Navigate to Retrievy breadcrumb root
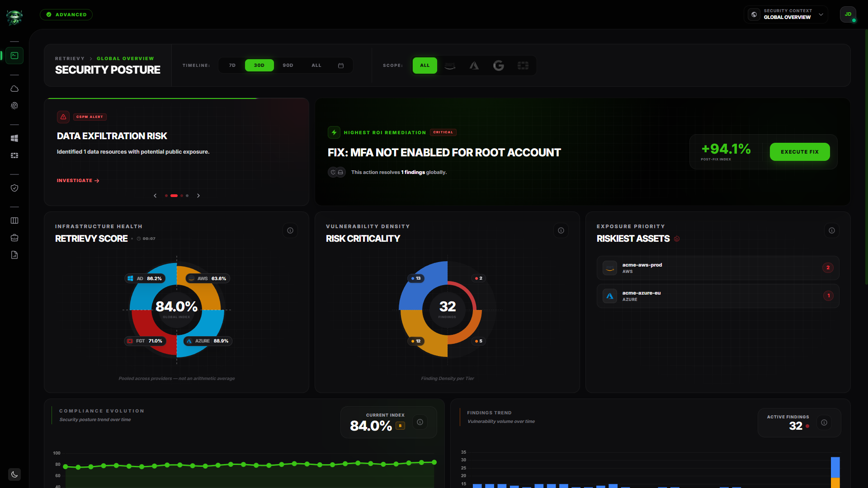Screen dimensions: 868x488 point(70,59)
